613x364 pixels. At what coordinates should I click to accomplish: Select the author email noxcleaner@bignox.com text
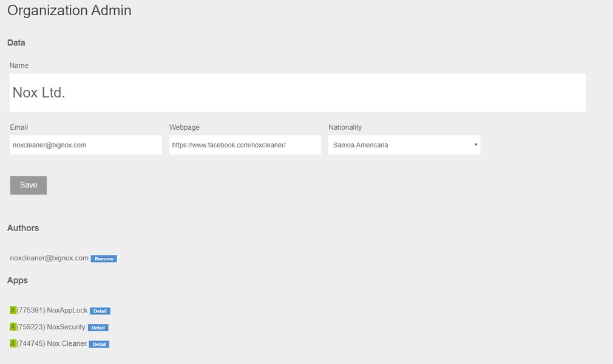[49, 258]
